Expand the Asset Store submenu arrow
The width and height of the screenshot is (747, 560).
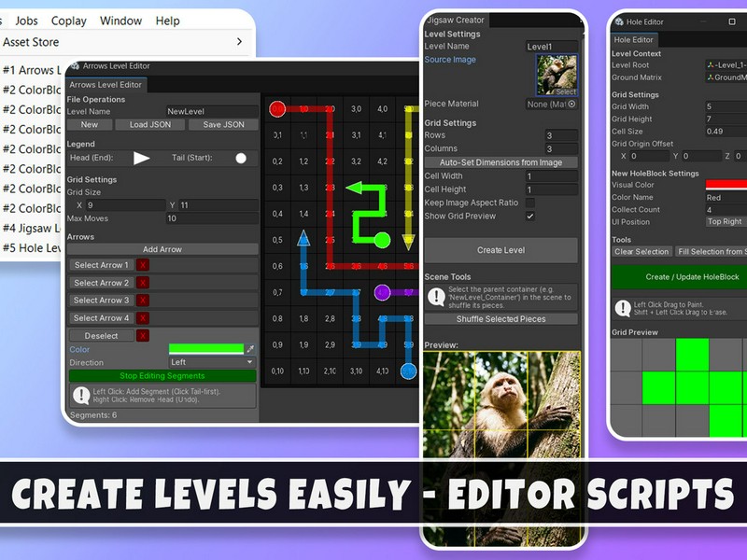click(239, 42)
